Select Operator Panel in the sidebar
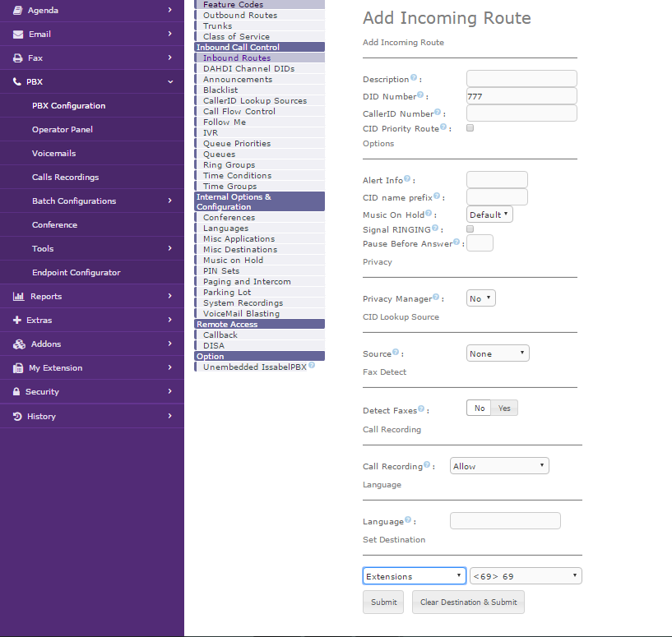The height and width of the screenshot is (637, 672). [x=63, y=130]
